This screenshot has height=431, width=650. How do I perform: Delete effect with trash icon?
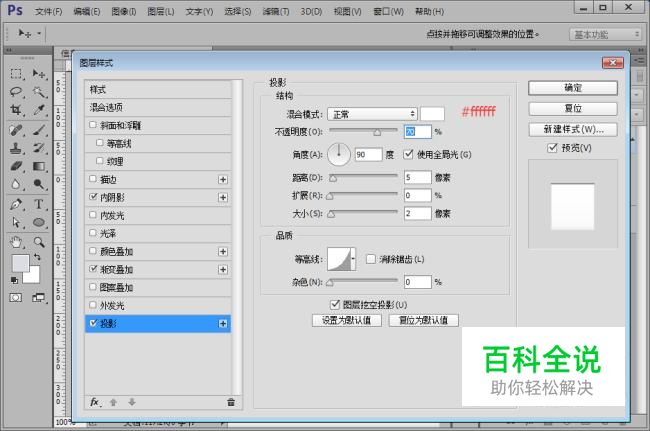[x=231, y=402]
